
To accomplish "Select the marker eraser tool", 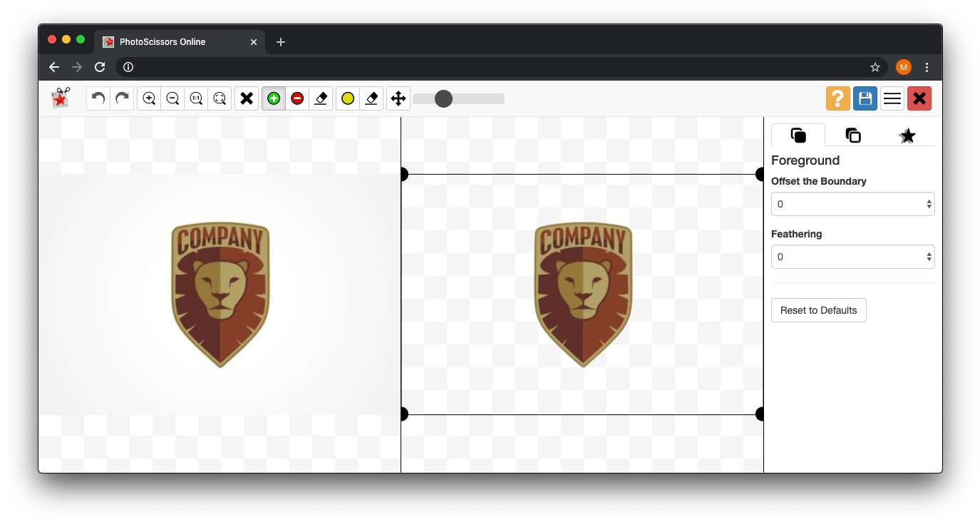I will point(321,98).
